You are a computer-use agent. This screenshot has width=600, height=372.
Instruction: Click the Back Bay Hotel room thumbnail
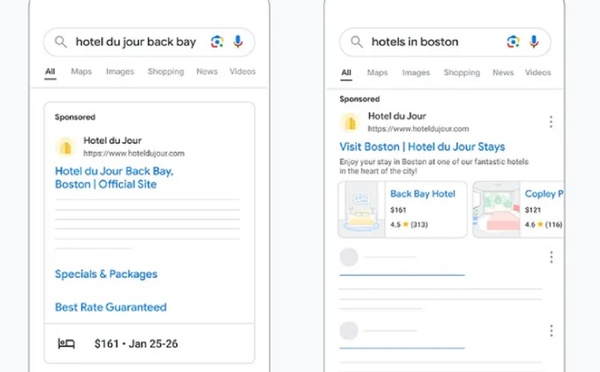[362, 209]
